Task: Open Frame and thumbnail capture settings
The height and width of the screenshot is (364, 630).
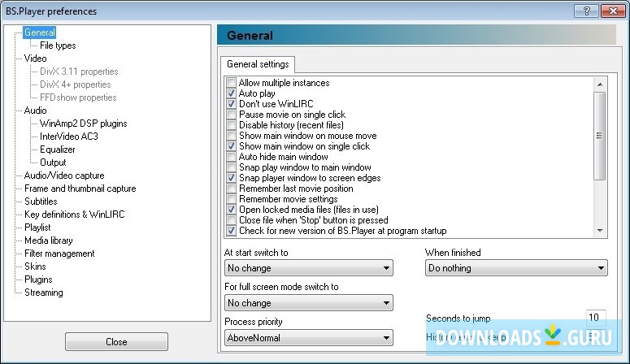Action: pyautogui.click(x=80, y=188)
